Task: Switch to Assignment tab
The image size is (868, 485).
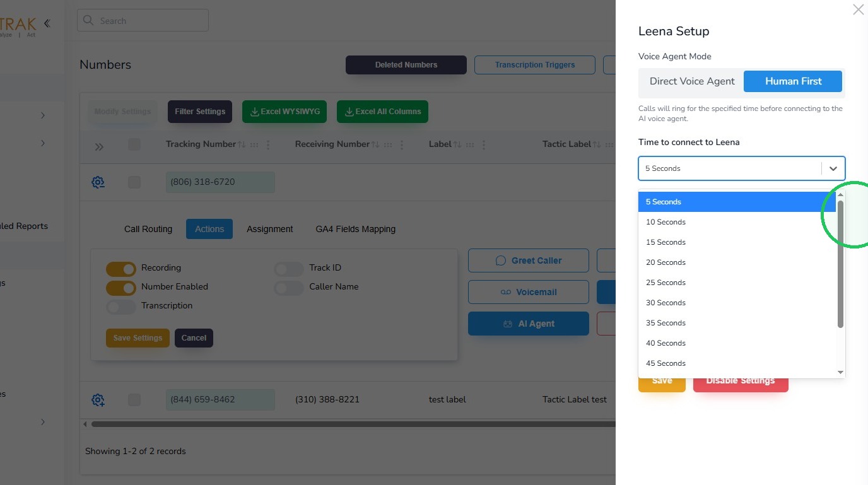Action: (270, 229)
